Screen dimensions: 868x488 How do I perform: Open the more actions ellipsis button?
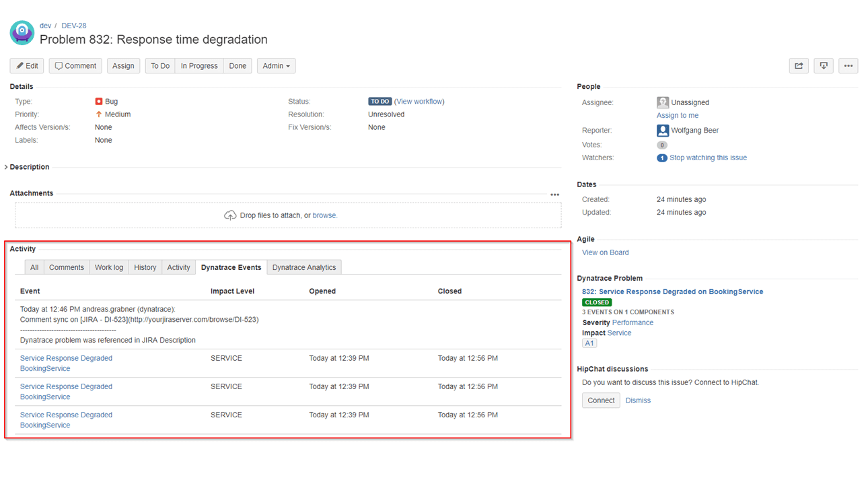pyautogui.click(x=848, y=66)
